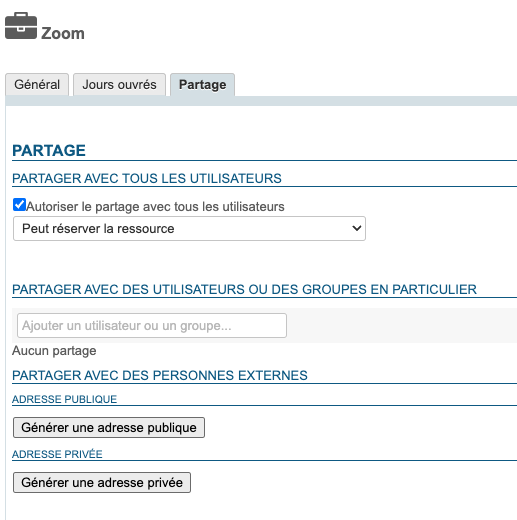This screenshot has height=520, width=517.
Task: Click the Partager avec des personnes externes heading
Action: [x=160, y=376]
